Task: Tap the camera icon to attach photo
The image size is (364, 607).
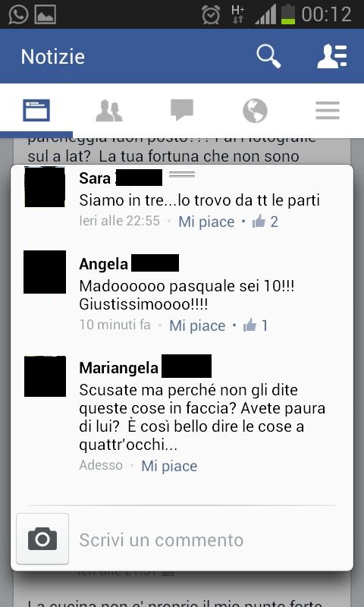Action: [x=42, y=539]
